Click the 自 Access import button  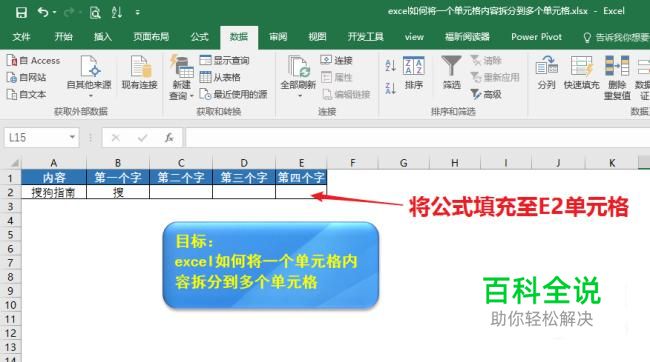[x=33, y=61]
